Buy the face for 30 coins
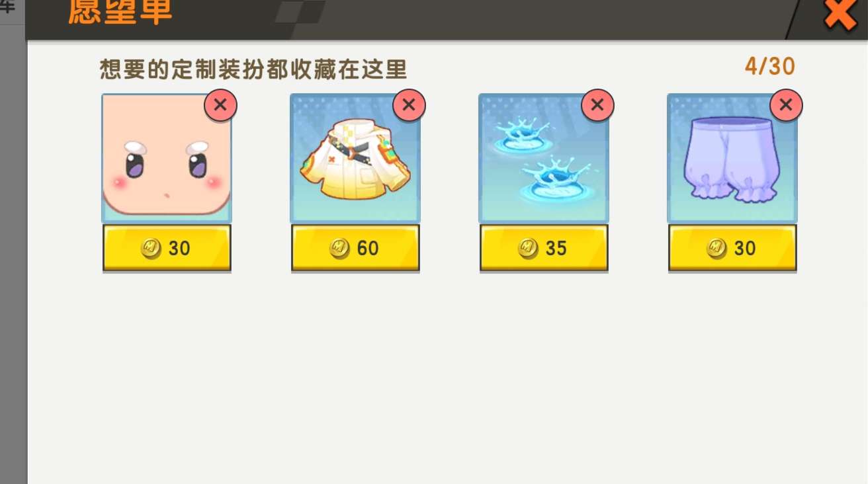The width and height of the screenshot is (868, 484). pos(167,248)
